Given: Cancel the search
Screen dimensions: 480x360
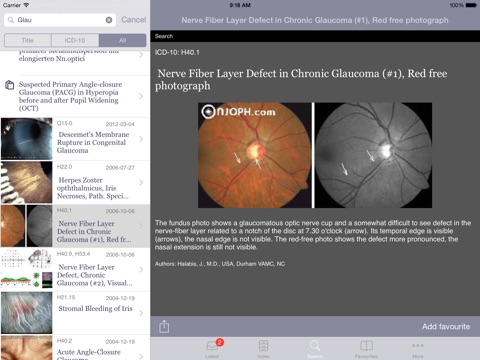Looking at the screenshot, I should [x=133, y=20].
